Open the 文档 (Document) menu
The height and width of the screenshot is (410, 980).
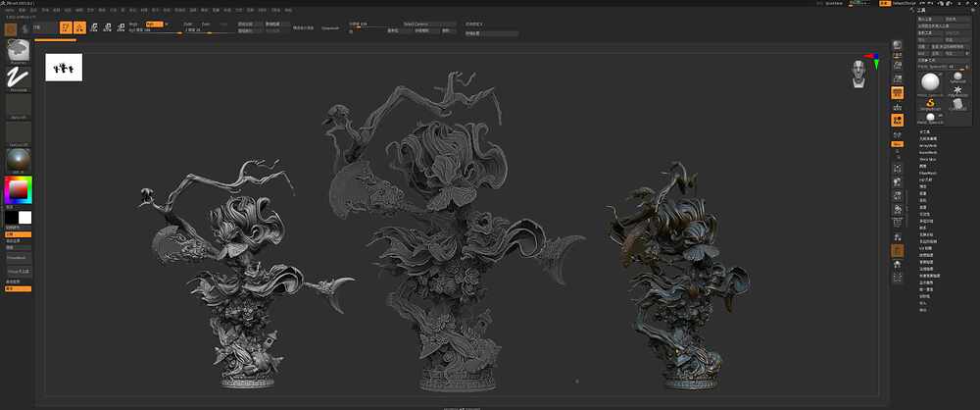pyautogui.click(x=45, y=11)
